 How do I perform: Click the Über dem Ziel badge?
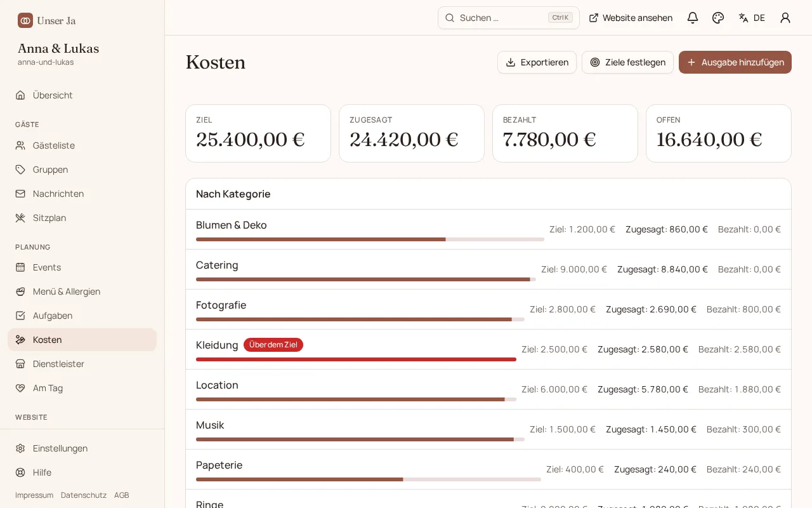273,345
